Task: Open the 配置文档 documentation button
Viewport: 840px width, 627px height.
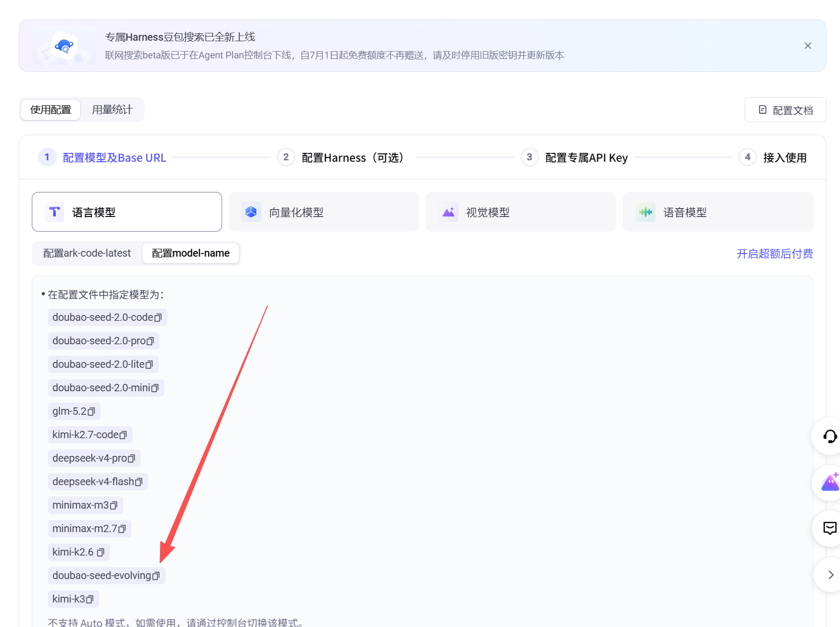Action: [x=785, y=110]
